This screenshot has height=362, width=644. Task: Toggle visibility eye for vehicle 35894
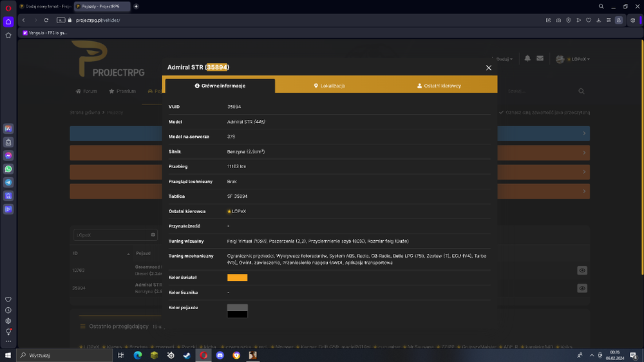[582, 288]
